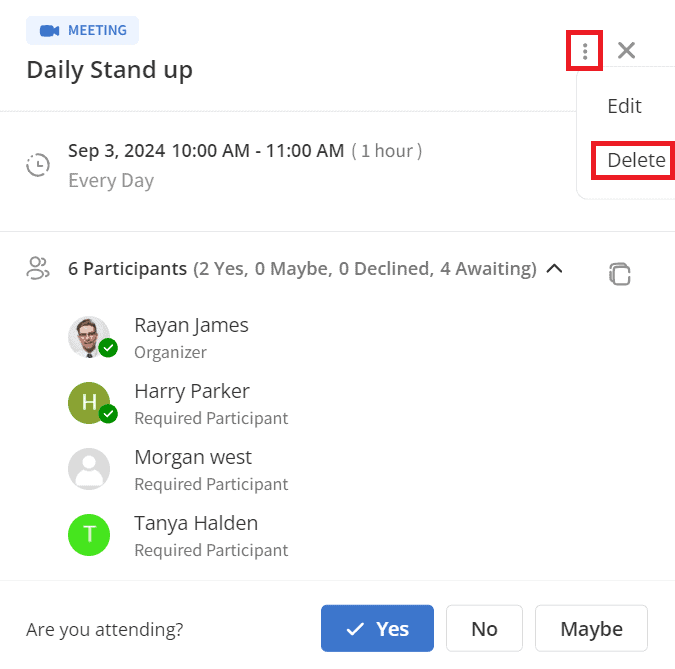
Task: Close the Daily Stand up panel
Action: pos(626,50)
